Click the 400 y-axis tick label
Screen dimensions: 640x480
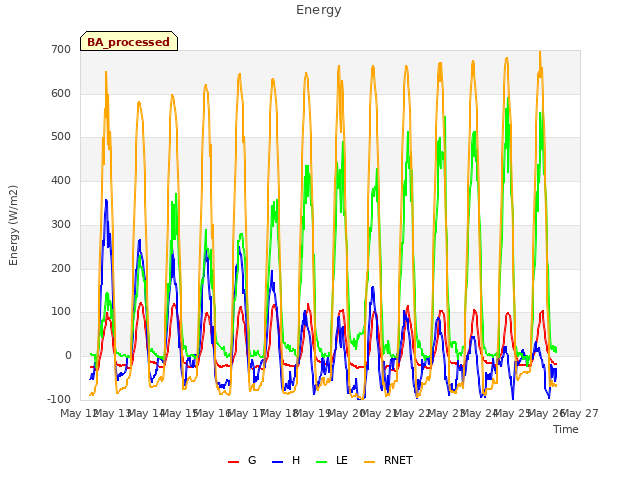click(x=61, y=180)
